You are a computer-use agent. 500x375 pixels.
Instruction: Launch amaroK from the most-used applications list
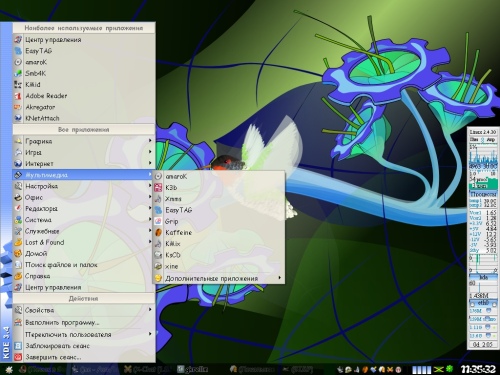pos(84,62)
